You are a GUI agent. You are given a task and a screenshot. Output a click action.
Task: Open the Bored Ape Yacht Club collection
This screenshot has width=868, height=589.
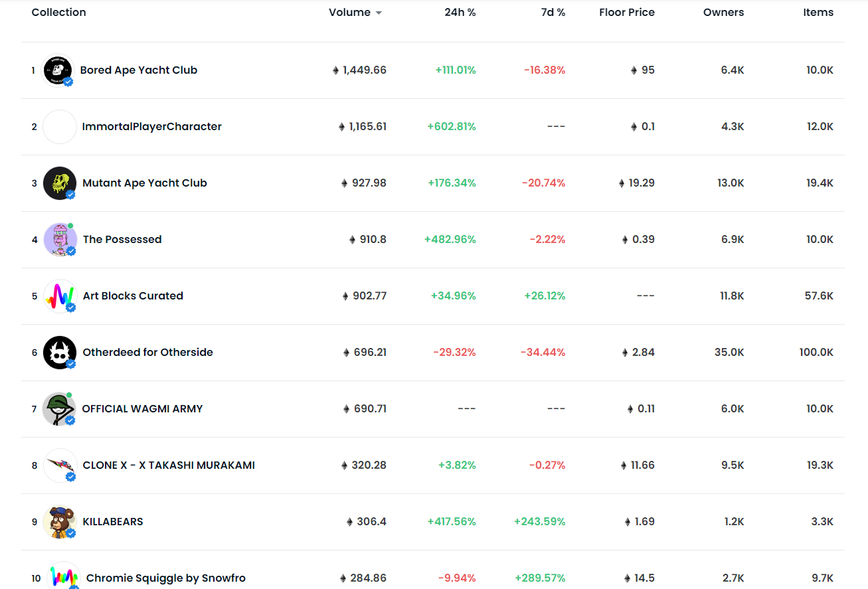[139, 70]
